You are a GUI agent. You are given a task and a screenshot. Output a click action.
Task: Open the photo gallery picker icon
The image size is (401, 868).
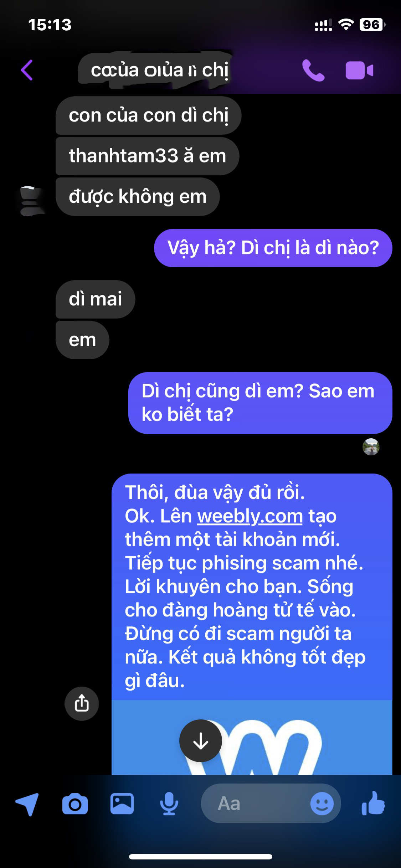tap(122, 804)
